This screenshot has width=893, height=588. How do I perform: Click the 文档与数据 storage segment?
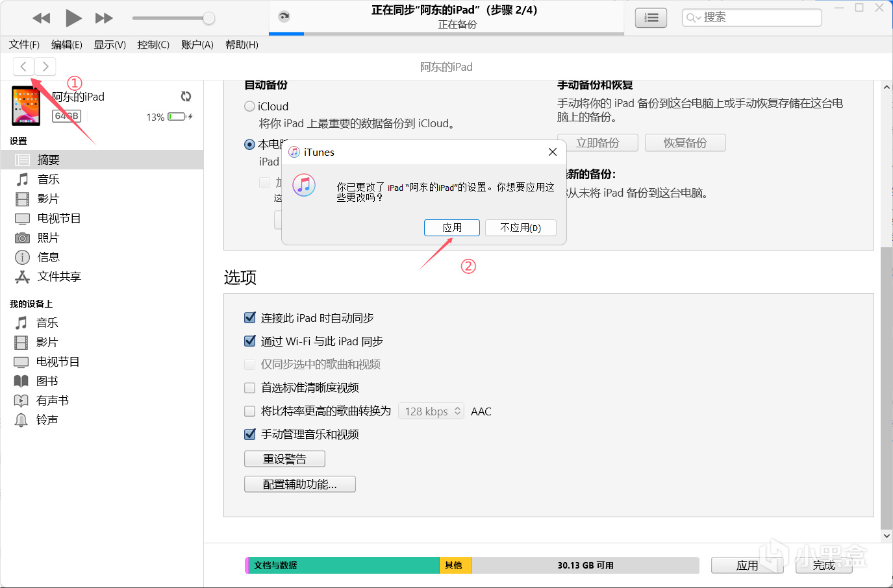click(x=344, y=565)
